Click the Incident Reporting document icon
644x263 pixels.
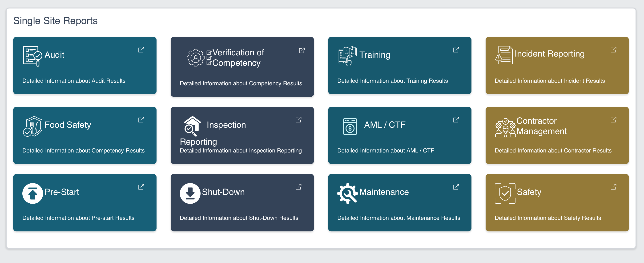(x=504, y=55)
